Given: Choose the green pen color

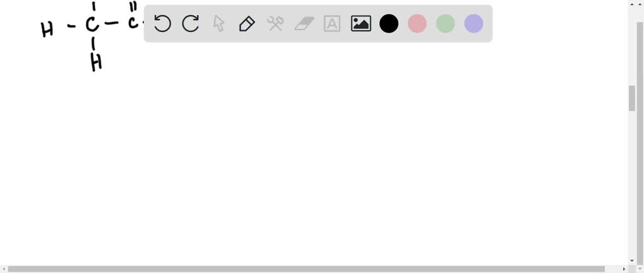Looking at the screenshot, I should pyautogui.click(x=445, y=23).
